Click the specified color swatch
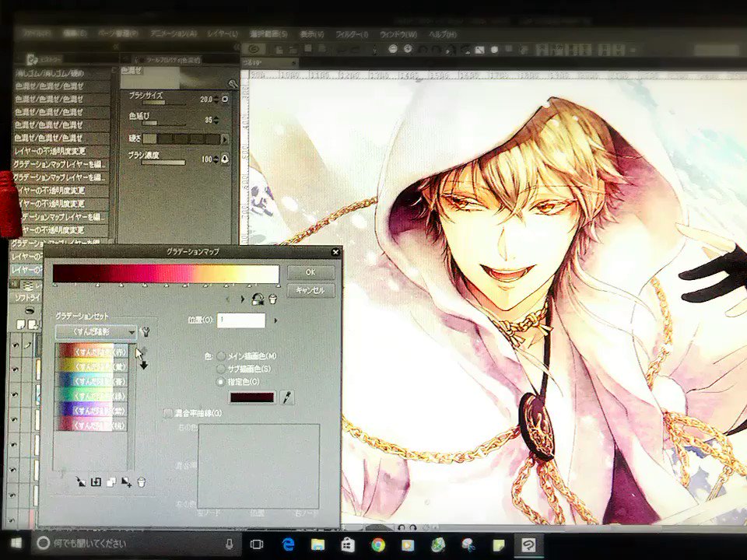 coord(252,397)
